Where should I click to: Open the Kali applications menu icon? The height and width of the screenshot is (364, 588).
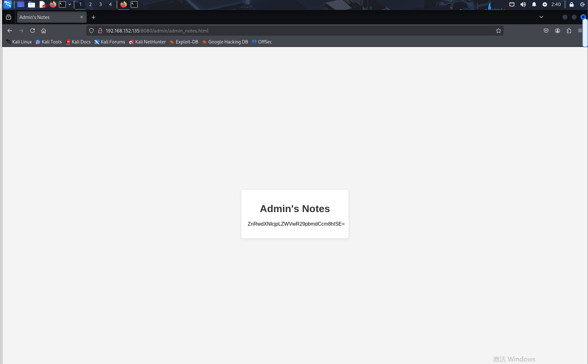point(8,4)
